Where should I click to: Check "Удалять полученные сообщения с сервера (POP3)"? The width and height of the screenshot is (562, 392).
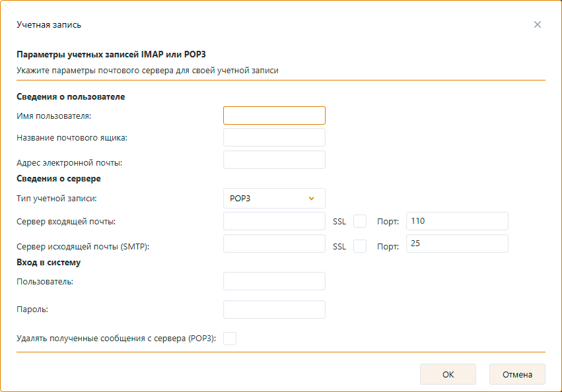point(230,337)
